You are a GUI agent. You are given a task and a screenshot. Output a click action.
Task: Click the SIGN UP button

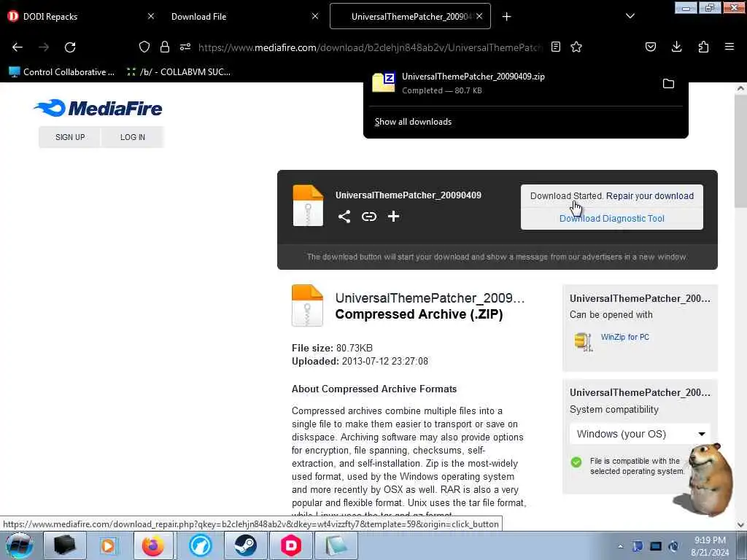[x=70, y=137]
